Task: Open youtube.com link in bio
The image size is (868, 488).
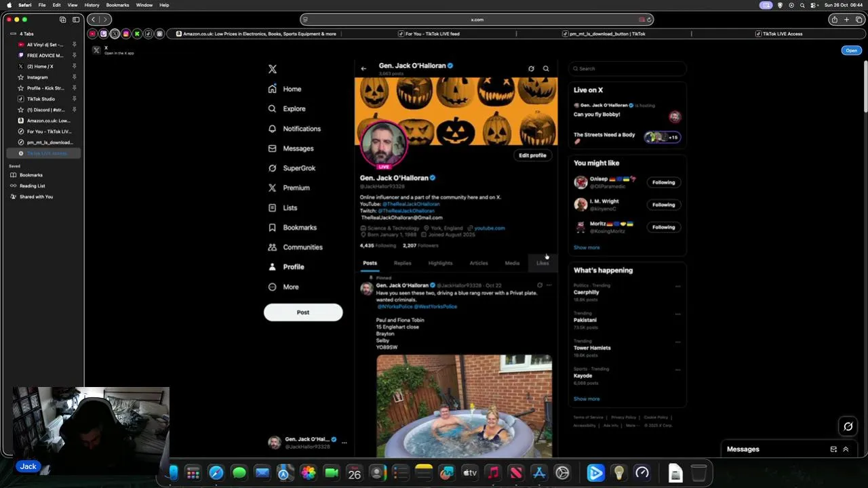Action: click(x=490, y=228)
